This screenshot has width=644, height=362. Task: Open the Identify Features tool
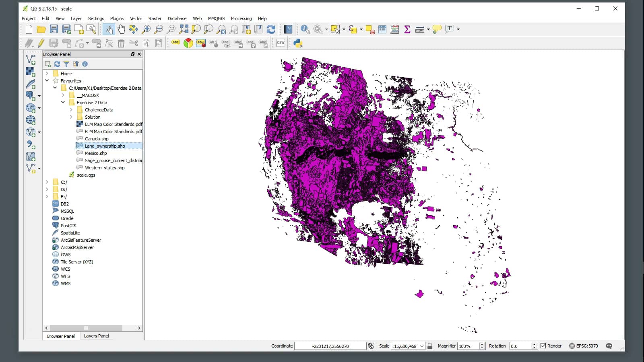point(305,29)
